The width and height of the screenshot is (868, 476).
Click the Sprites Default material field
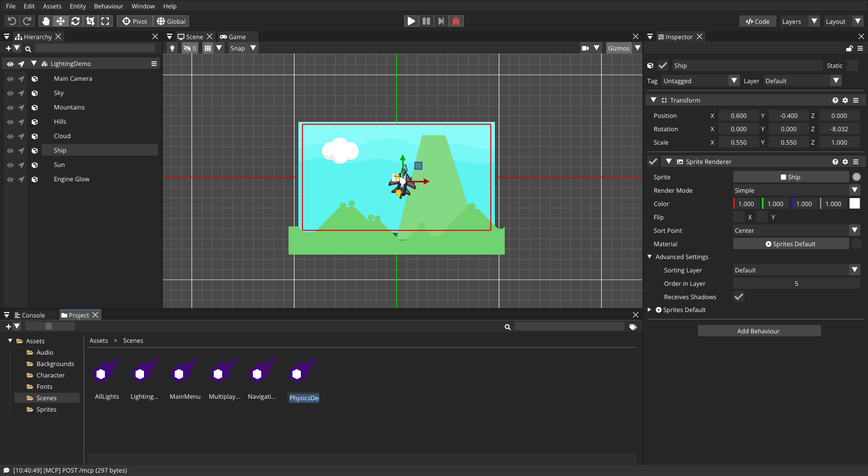tap(791, 244)
